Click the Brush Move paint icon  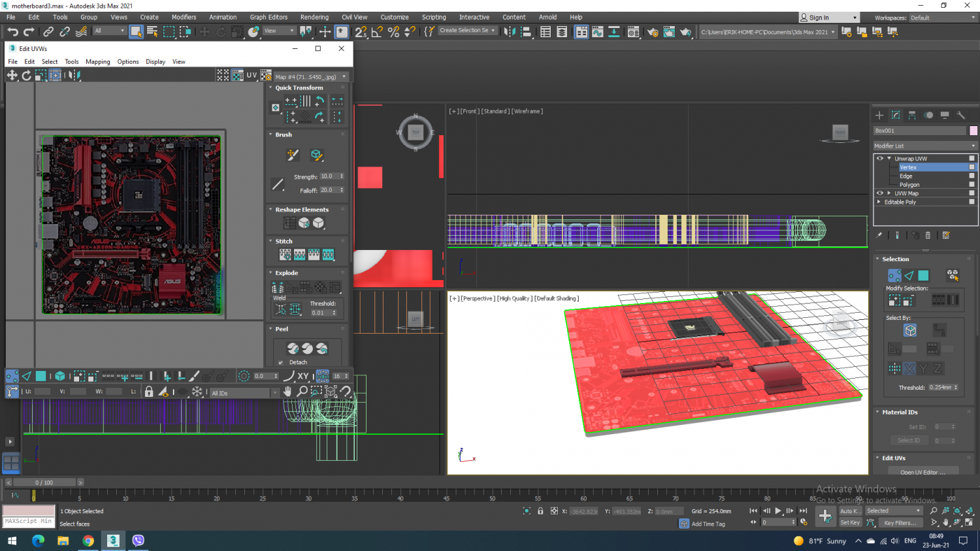[x=293, y=155]
